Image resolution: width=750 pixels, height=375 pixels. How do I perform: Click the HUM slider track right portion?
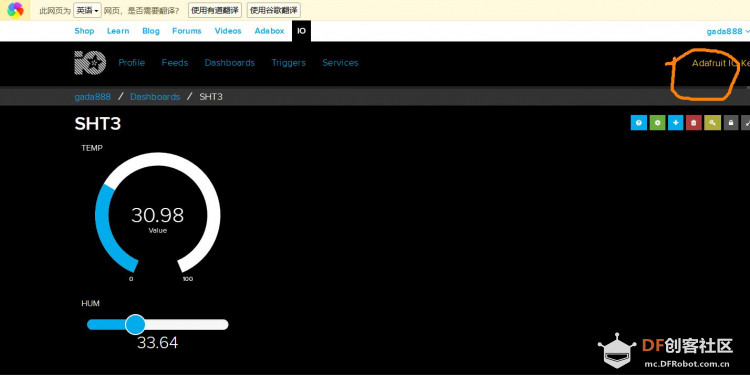(x=187, y=325)
